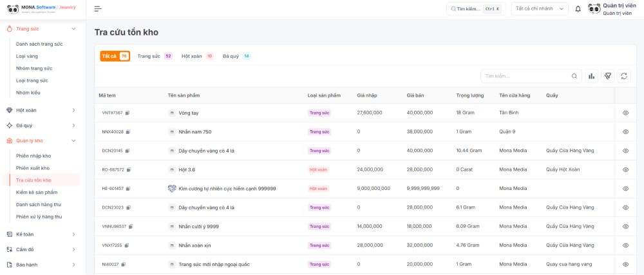Open the statistics chart icon
The width and height of the screenshot is (644, 275).
tap(591, 76)
